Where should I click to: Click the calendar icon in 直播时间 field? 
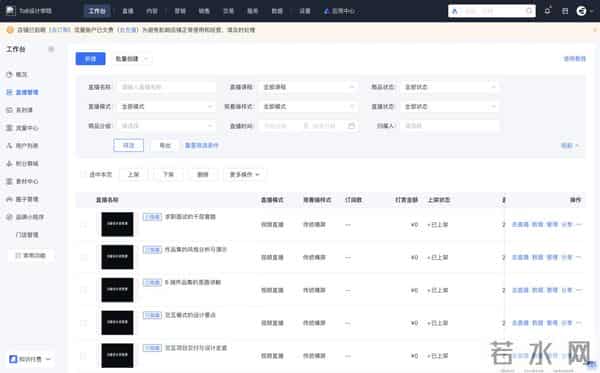351,126
